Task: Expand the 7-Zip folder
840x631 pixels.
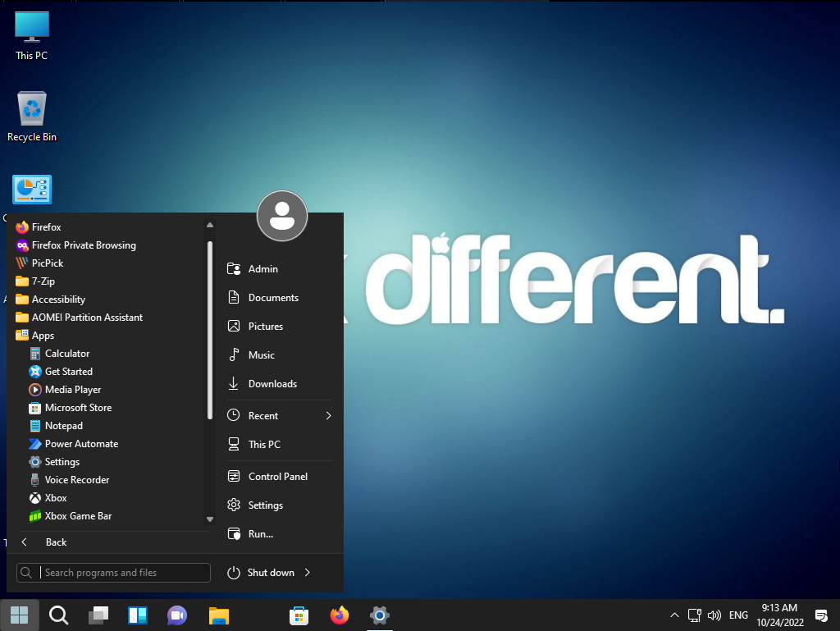Action: point(43,281)
